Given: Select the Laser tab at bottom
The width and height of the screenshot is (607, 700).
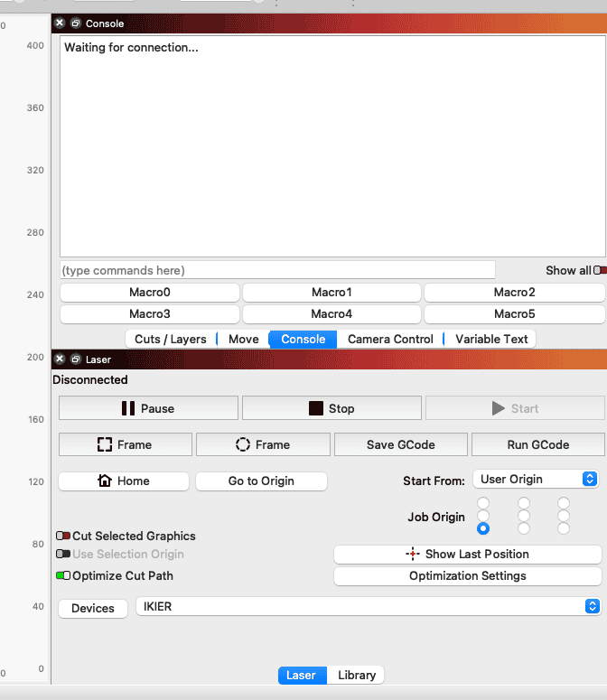Looking at the screenshot, I should coord(303,675).
